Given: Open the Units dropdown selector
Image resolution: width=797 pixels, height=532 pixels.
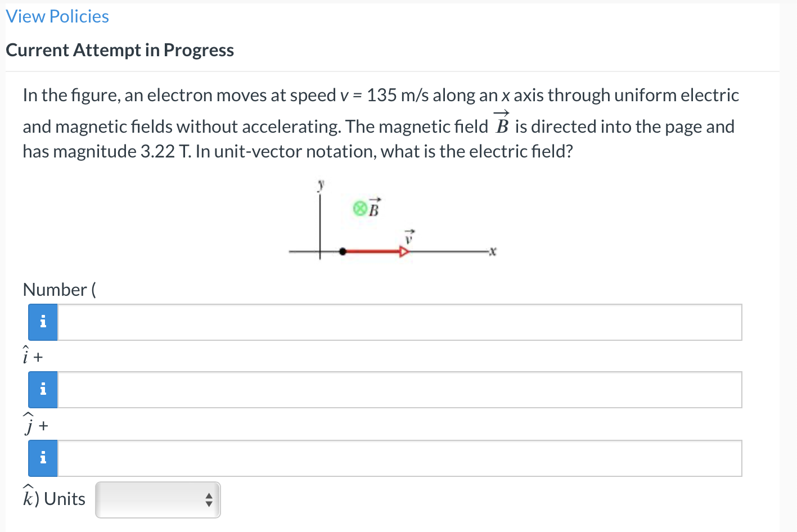Looking at the screenshot, I should [157, 499].
